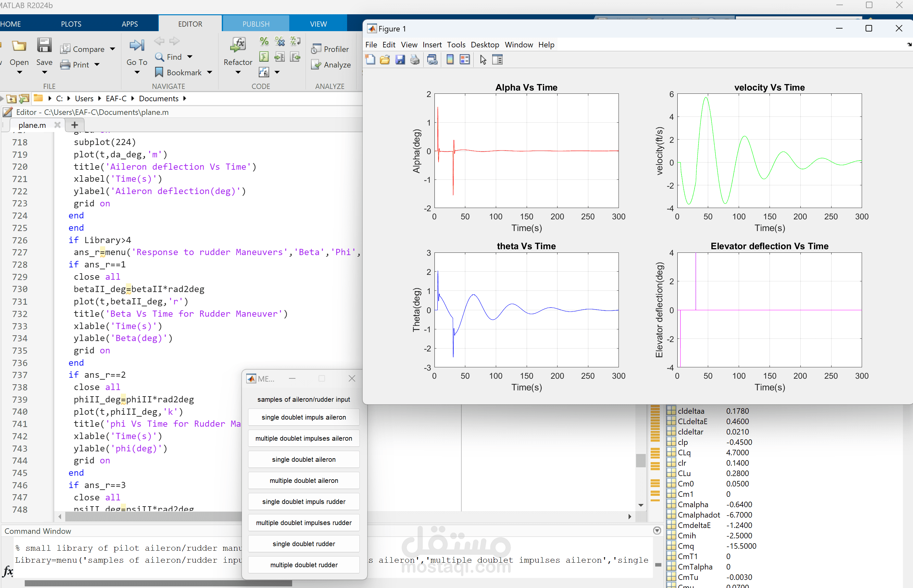Click 'single doublet aileron' button
Viewport: 913px width, 588px height.
(304, 459)
